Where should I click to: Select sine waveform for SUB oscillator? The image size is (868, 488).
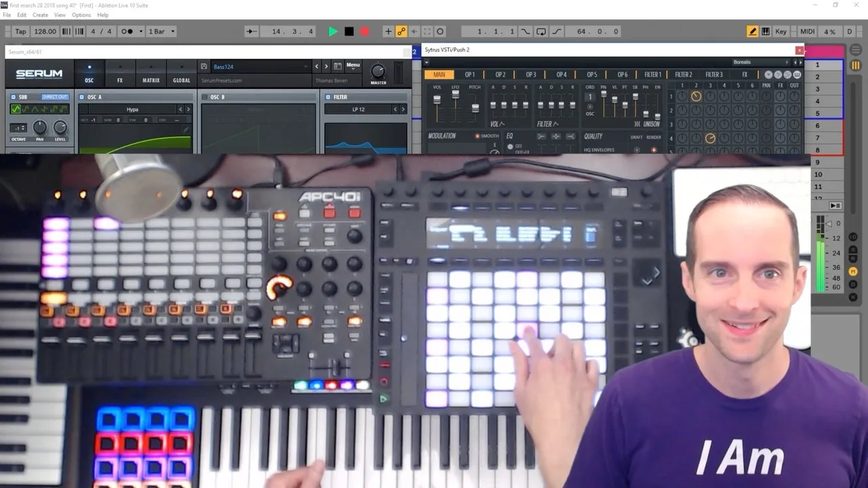click(x=16, y=109)
